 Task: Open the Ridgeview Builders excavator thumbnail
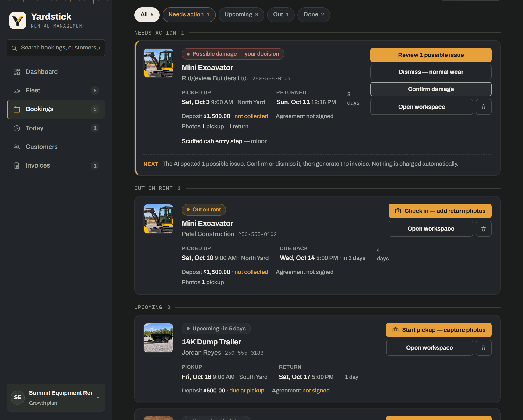[x=158, y=63]
